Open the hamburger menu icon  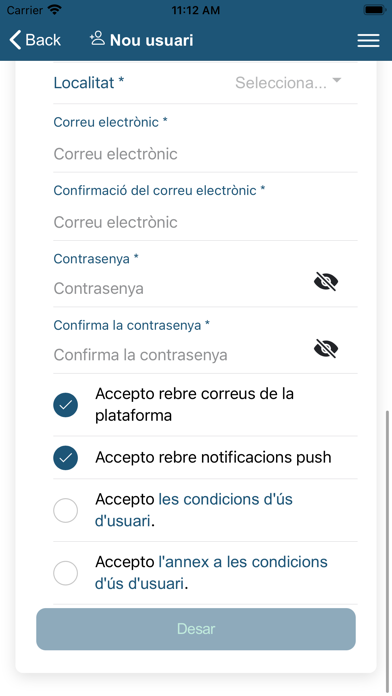click(368, 40)
